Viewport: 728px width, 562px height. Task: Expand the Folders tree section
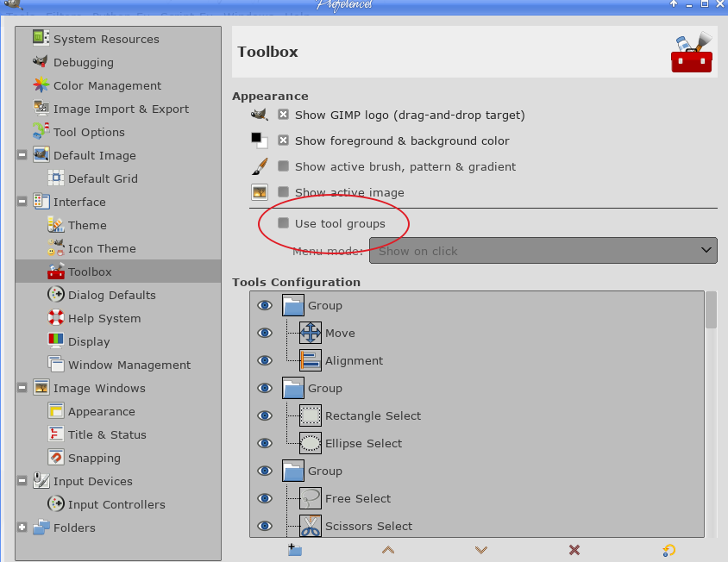pos(22,528)
